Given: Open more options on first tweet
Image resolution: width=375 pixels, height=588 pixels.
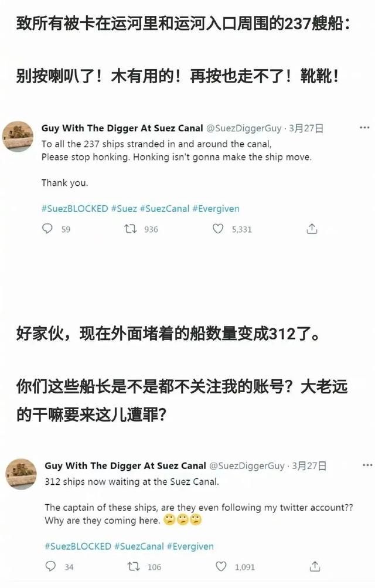Looking at the screenshot, I should (x=364, y=128).
